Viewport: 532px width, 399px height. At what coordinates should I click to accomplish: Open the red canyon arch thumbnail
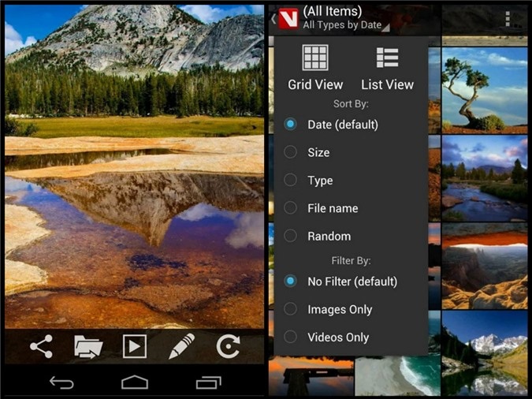(x=485, y=267)
